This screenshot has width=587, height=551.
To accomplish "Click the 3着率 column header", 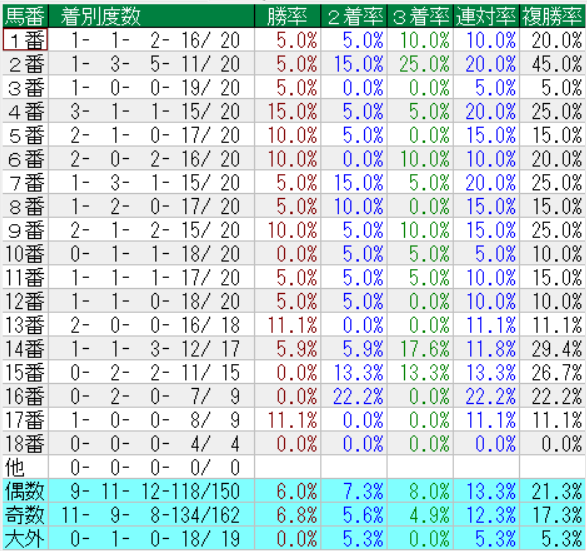I will click(x=420, y=16).
